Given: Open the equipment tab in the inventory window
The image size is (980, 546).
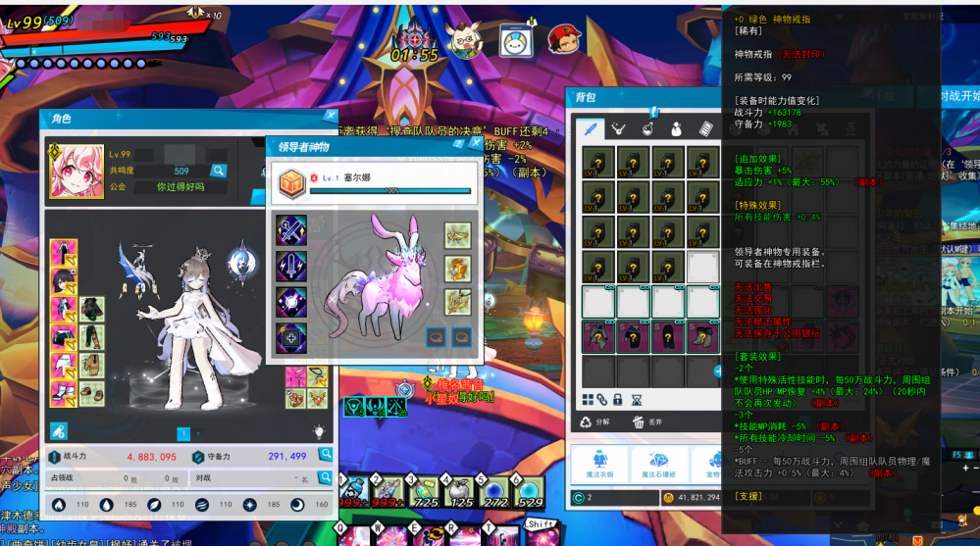Looking at the screenshot, I should [590, 129].
